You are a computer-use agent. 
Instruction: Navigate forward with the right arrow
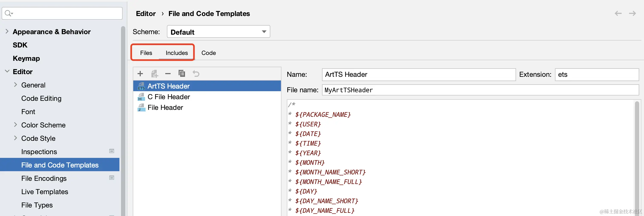[632, 14]
